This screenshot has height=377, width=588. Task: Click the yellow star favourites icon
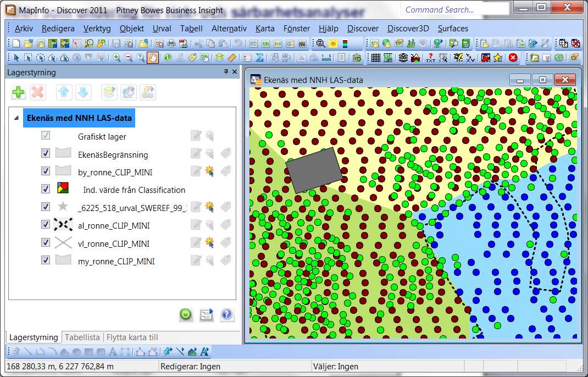tap(498, 58)
